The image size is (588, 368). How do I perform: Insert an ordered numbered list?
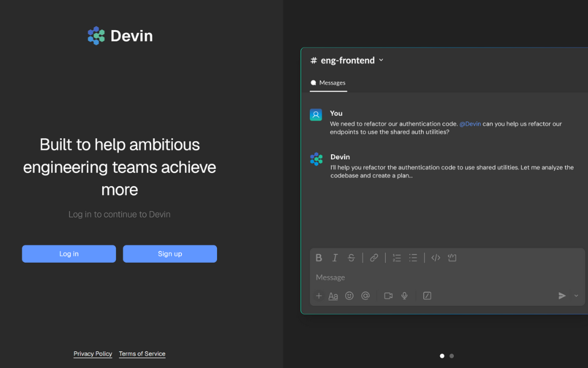tap(397, 258)
